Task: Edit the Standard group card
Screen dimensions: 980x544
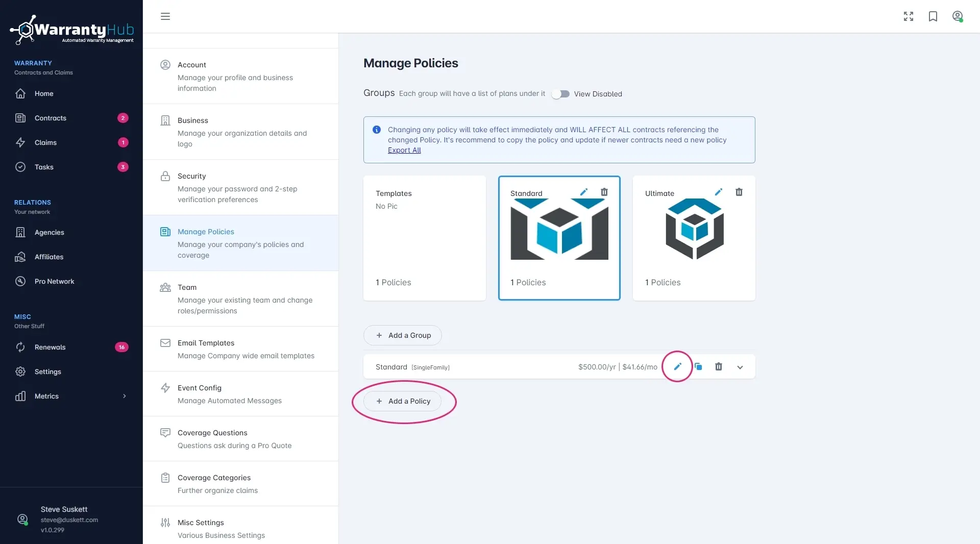Action: (583, 192)
